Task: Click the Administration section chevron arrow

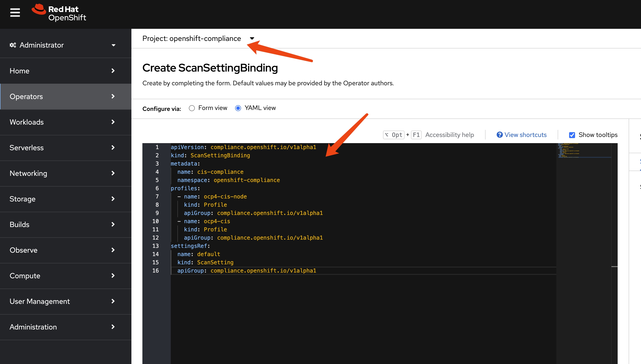Action: coord(113,327)
